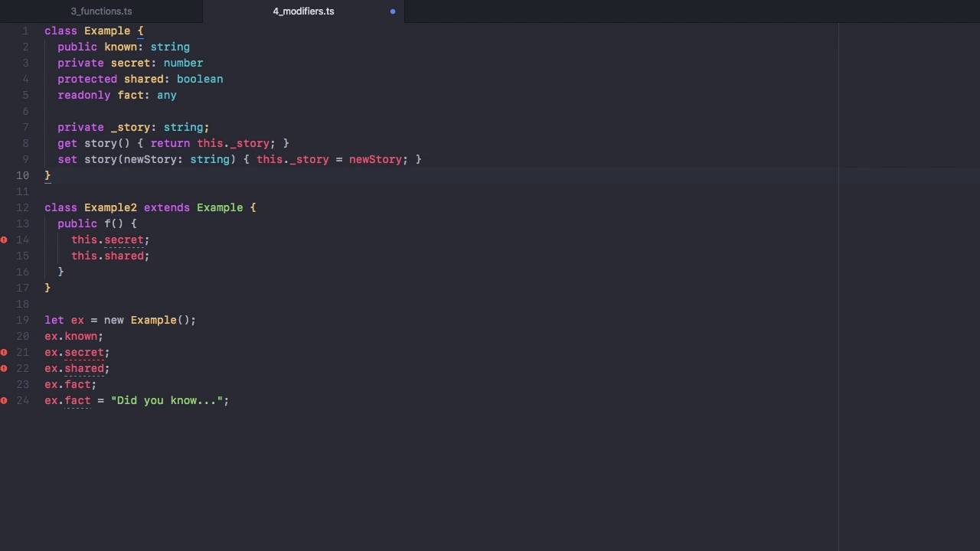Click the 'number' type on line 3

pos(183,63)
